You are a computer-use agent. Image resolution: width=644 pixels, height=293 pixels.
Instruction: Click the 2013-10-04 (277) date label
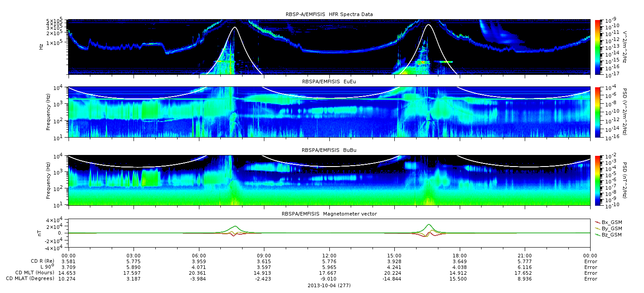[329, 285]
